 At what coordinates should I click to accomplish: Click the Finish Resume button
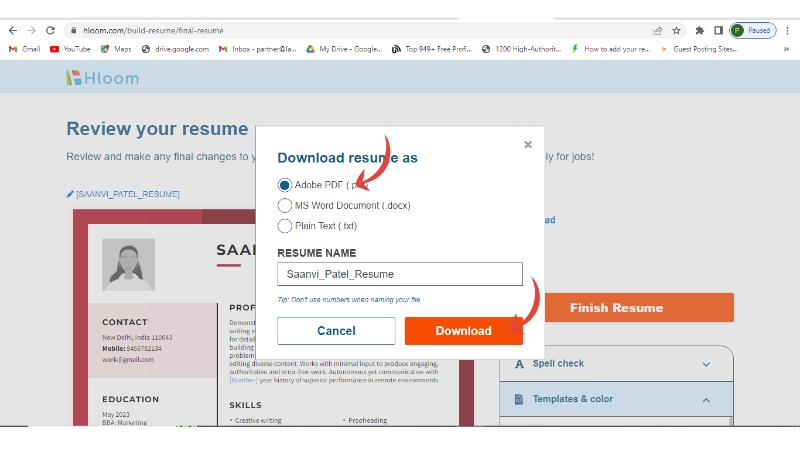[x=616, y=308]
